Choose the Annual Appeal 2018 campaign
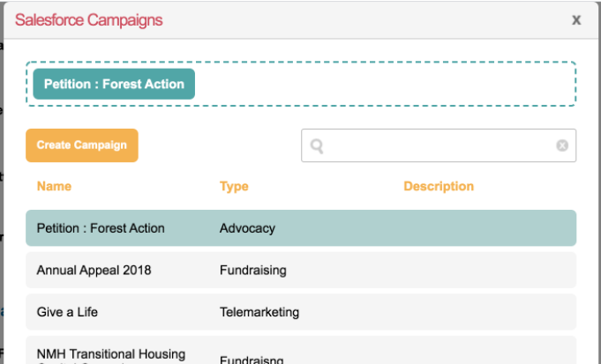Image resolution: width=601 pixels, height=364 pixels. [x=94, y=270]
